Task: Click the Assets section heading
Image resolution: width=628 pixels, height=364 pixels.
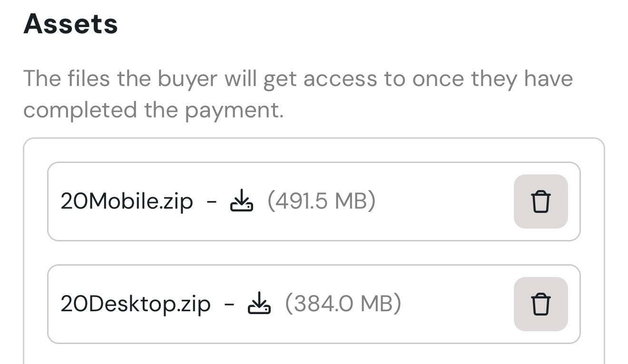Action: click(x=70, y=24)
